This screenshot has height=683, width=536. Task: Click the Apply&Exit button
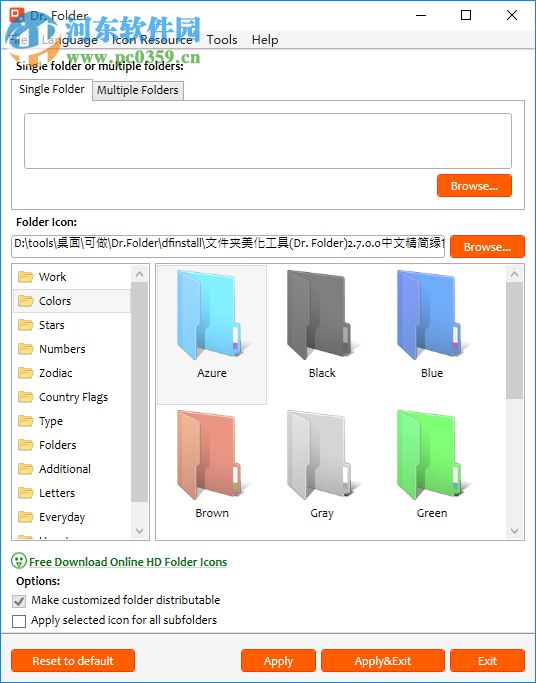pyautogui.click(x=383, y=661)
